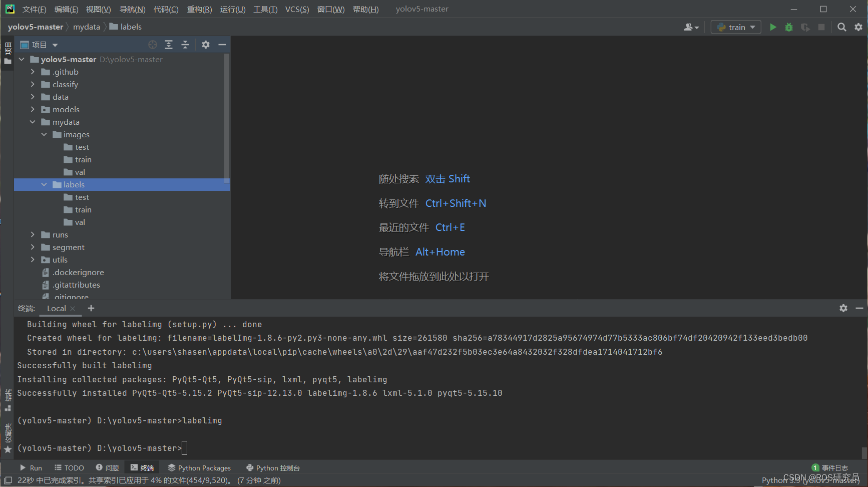Open terminal panel settings gear
Viewport: 868px width, 487px height.
[x=843, y=308]
